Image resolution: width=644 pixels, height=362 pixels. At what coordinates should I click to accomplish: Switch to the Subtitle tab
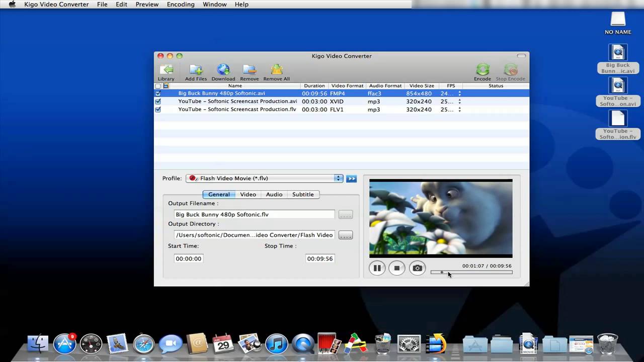(x=303, y=195)
